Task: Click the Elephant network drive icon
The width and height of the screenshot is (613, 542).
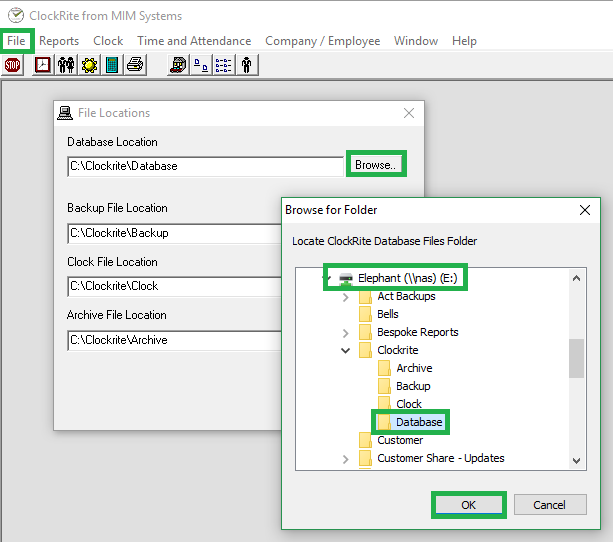Action: (x=346, y=278)
